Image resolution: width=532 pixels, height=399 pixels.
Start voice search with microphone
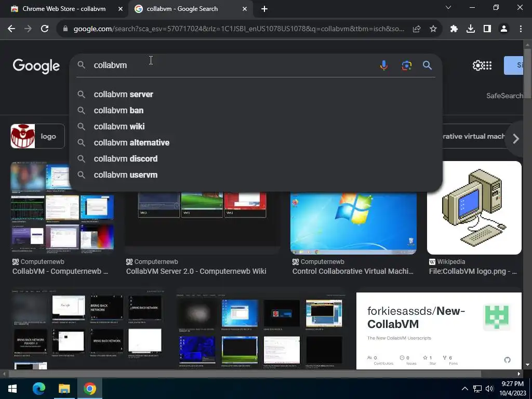pos(384,65)
